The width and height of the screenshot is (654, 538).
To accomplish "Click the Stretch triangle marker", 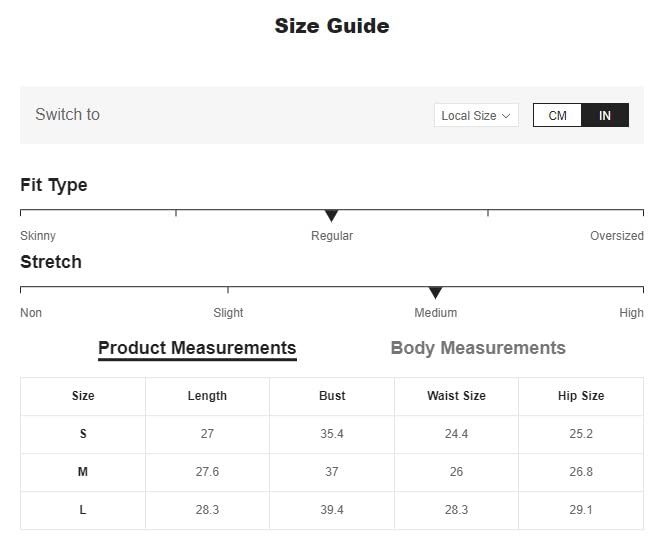I will tap(435, 292).
